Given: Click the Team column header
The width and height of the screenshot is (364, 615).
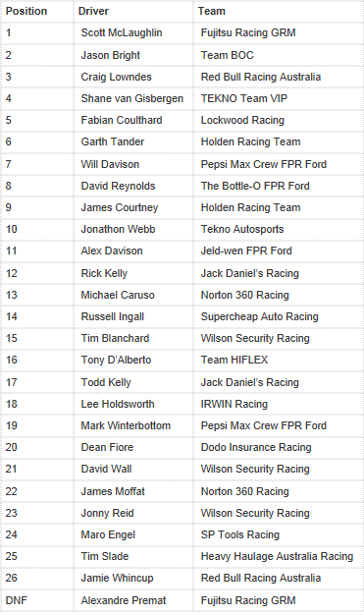Looking at the screenshot, I should click(278, 12).
